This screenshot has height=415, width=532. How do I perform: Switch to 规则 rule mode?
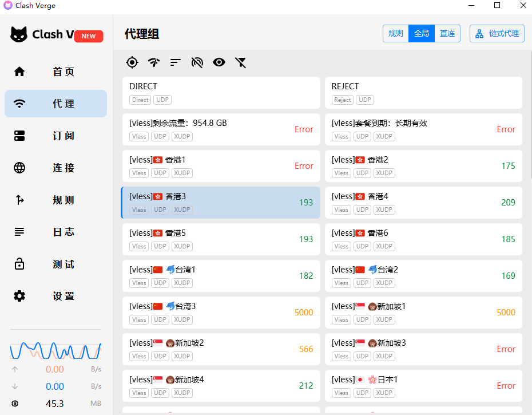coord(396,33)
